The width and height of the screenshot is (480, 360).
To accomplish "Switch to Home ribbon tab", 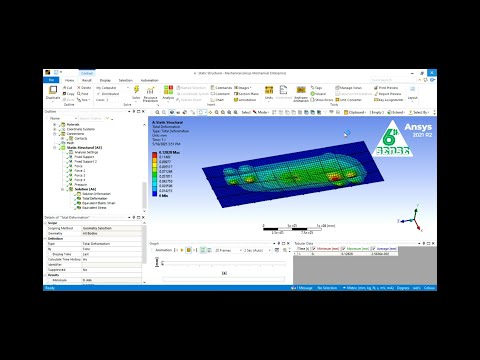I will 69,80.
